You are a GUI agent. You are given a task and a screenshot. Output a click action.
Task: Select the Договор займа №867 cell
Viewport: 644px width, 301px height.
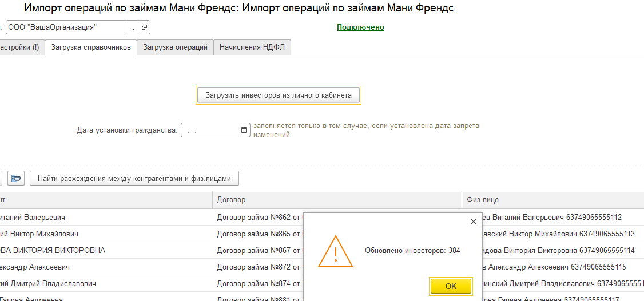click(x=259, y=250)
